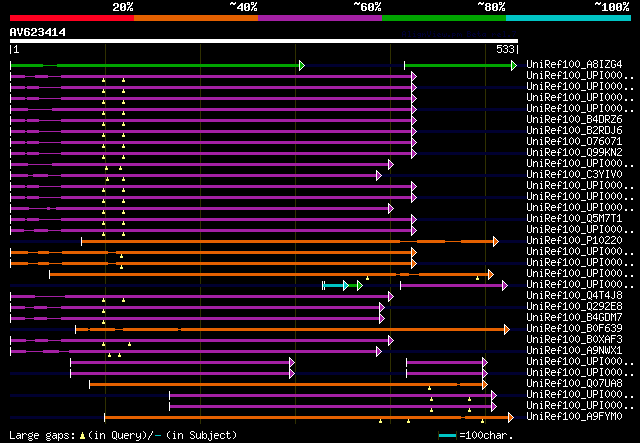Open the UniRef100_A8IZG4 hit label

(574, 64)
